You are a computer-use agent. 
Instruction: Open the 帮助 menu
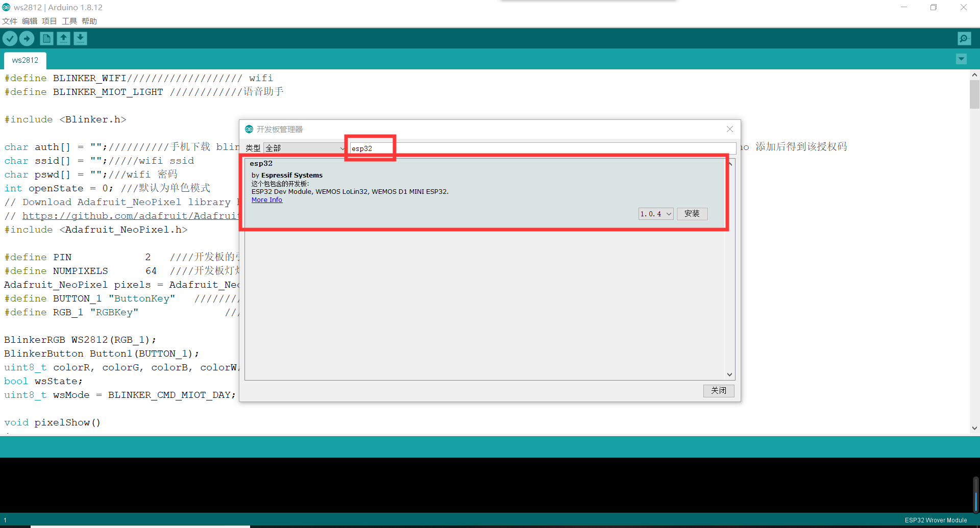pyautogui.click(x=89, y=21)
